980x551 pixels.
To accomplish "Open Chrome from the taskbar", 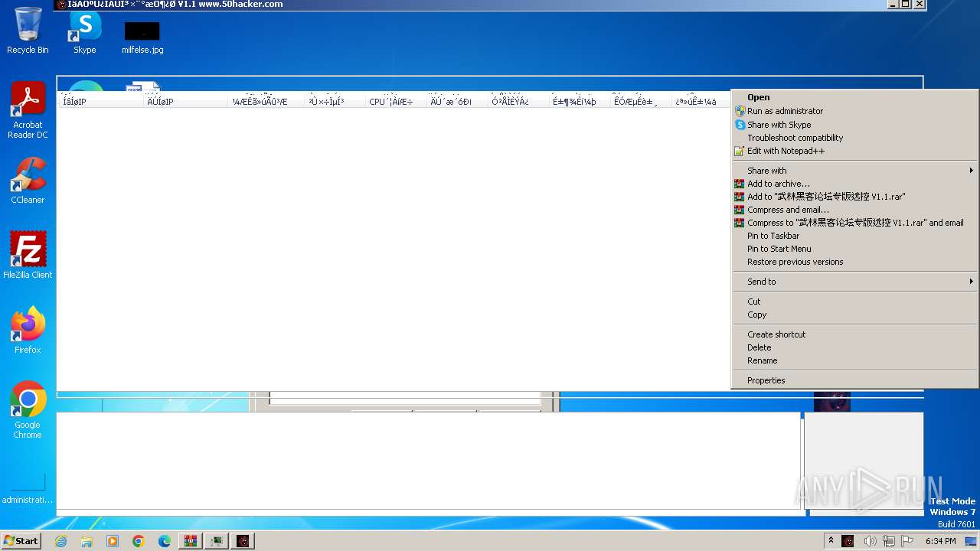I will tap(139, 541).
